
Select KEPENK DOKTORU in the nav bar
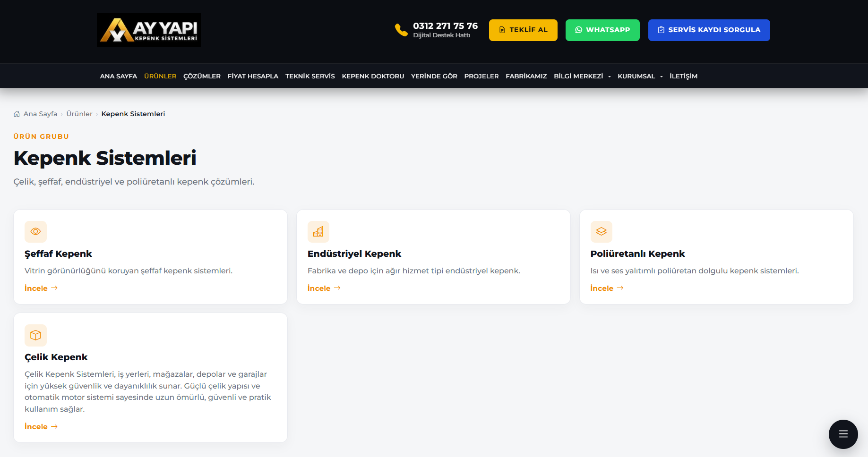373,76
